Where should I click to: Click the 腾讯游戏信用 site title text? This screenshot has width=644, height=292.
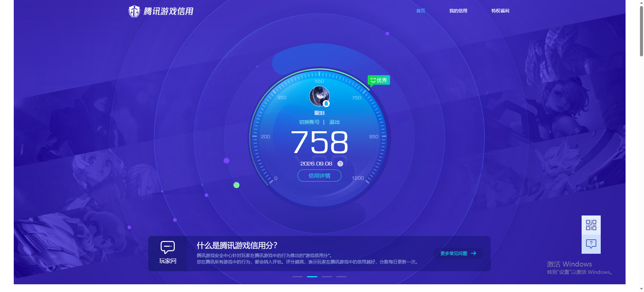tap(168, 11)
